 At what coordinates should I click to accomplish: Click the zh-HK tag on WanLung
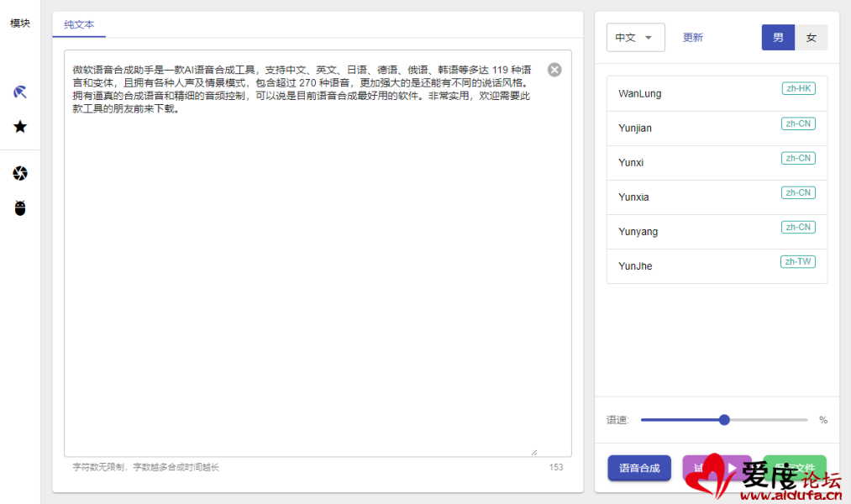(x=798, y=88)
